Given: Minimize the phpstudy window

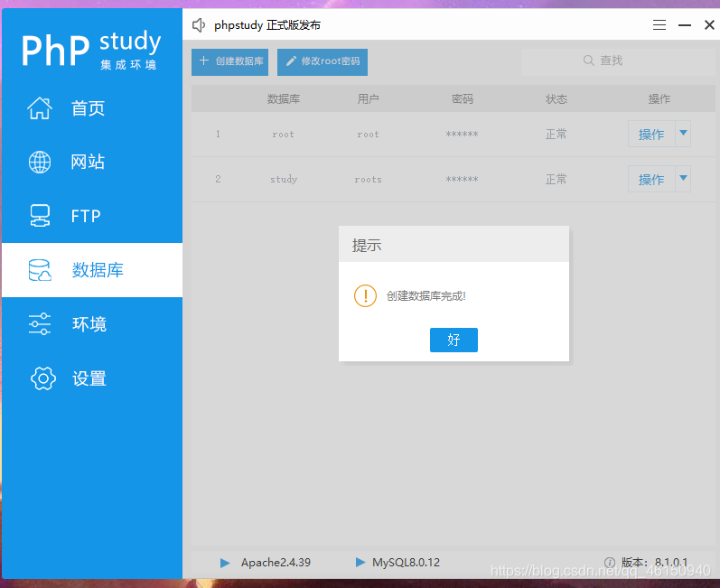Looking at the screenshot, I should point(685,25).
